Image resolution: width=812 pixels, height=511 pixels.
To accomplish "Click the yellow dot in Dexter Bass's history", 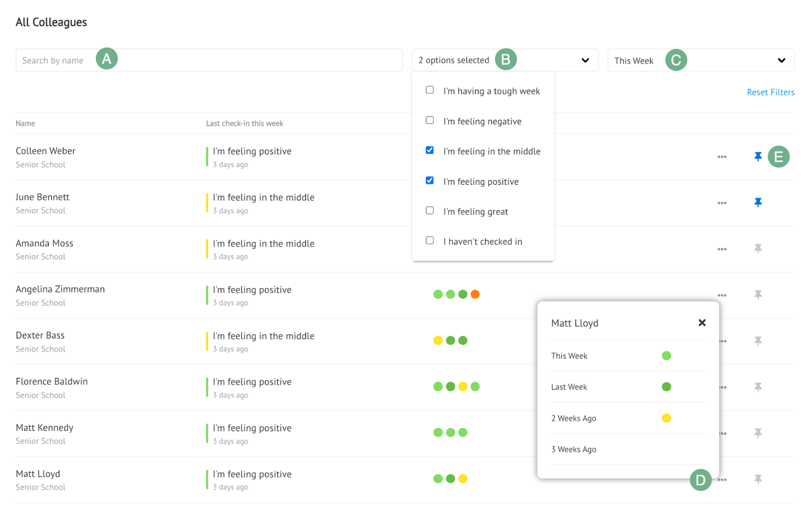I will (x=438, y=340).
